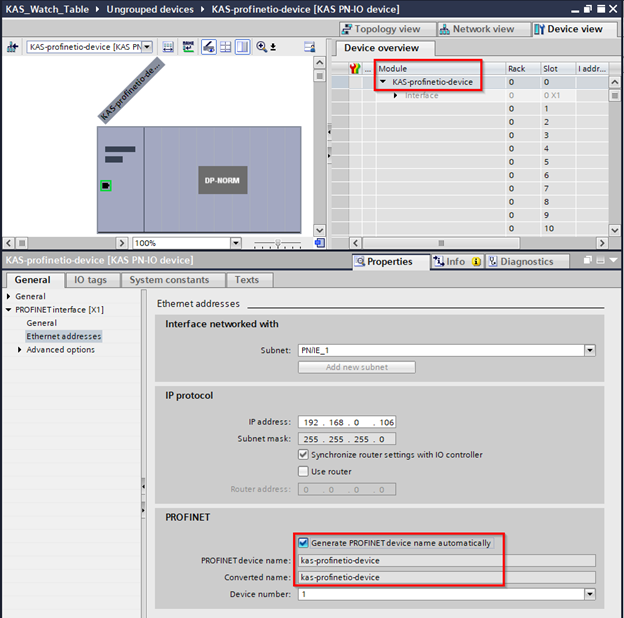Select the General properties tab
This screenshot has width=624, height=618.
(33, 280)
